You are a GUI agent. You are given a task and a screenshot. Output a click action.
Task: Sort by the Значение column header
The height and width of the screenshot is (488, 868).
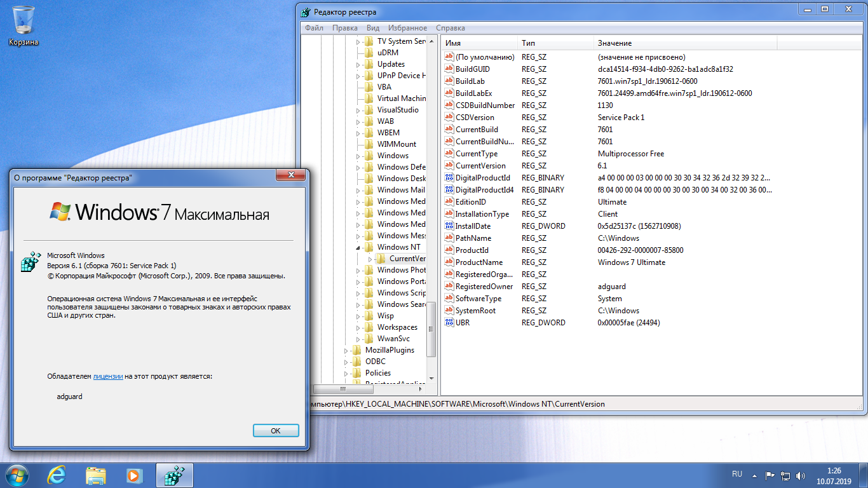pos(686,43)
